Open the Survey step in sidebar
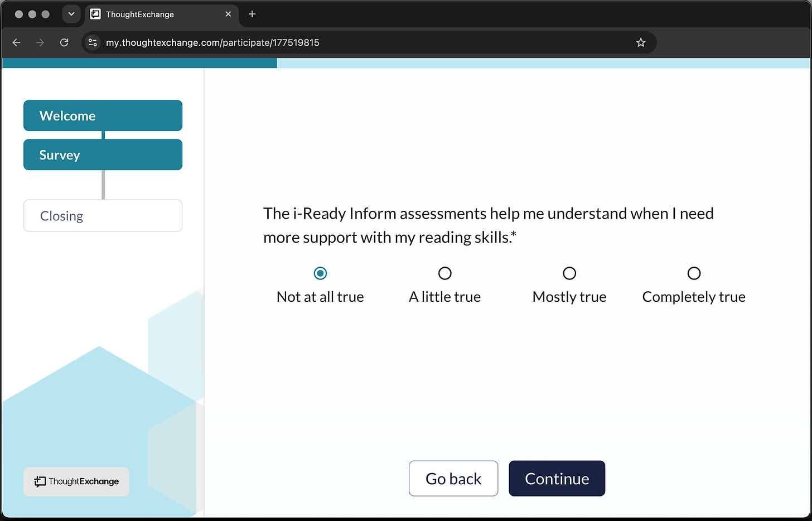This screenshot has height=521, width=812. (103, 155)
